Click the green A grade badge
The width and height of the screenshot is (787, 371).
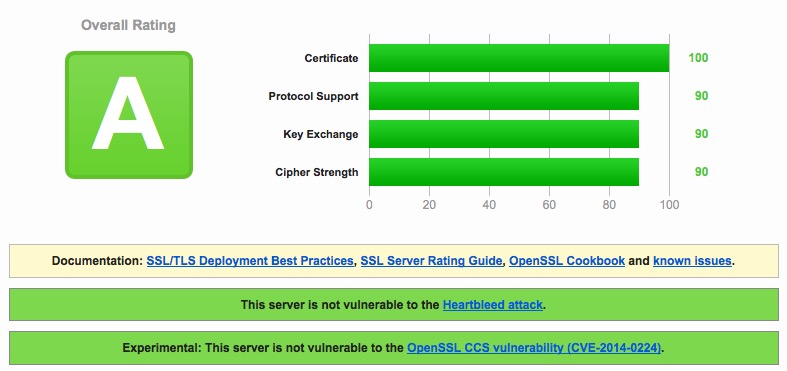pos(129,115)
